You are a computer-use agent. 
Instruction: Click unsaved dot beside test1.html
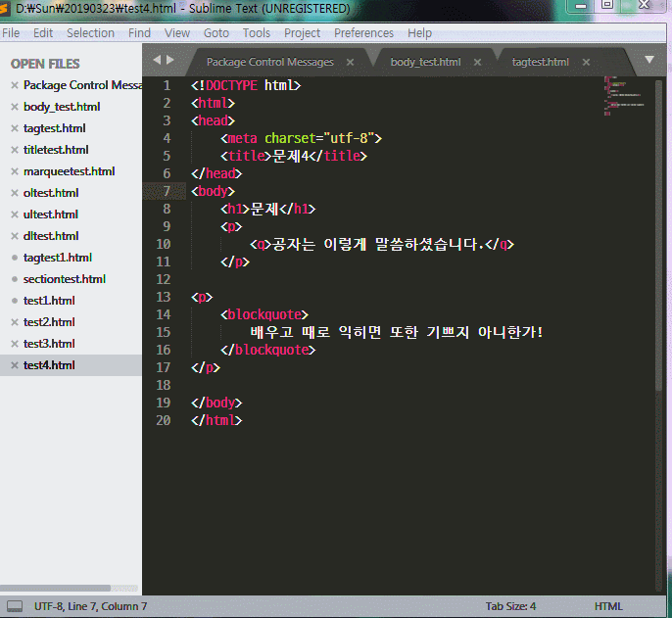[15, 301]
